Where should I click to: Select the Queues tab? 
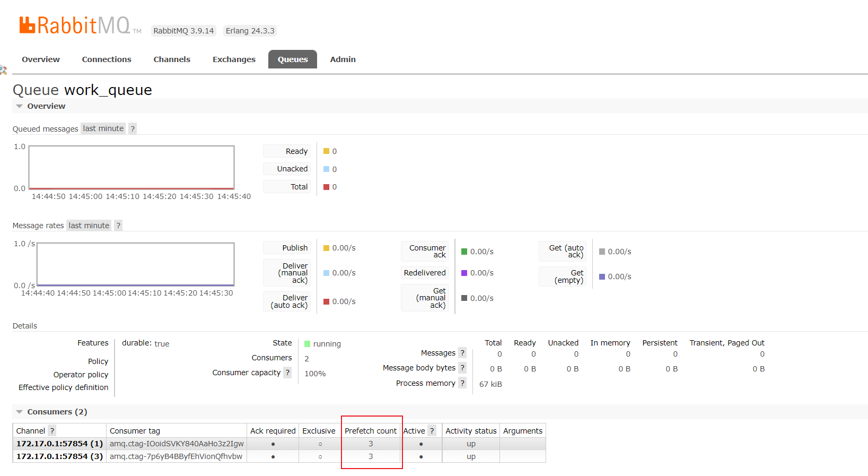click(293, 59)
